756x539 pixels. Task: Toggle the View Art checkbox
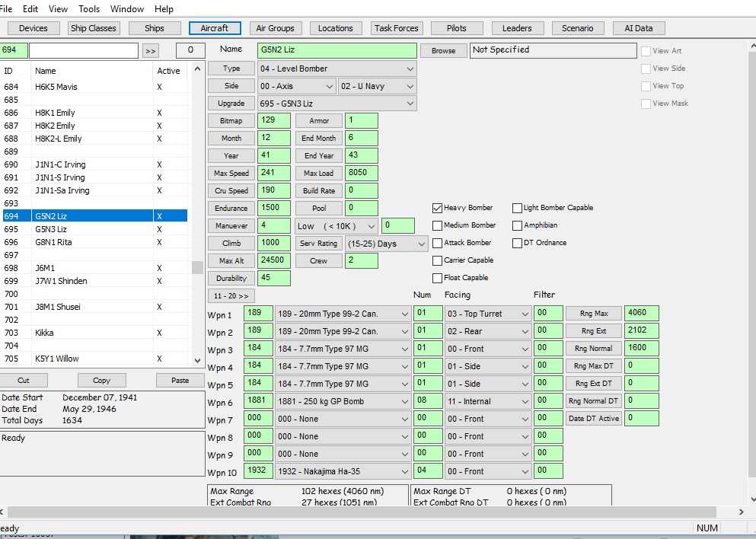point(646,51)
